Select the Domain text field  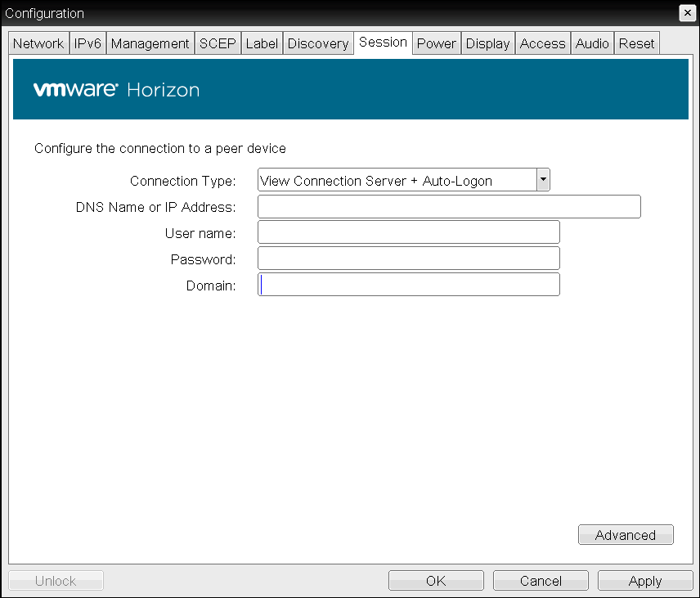[409, 285]
